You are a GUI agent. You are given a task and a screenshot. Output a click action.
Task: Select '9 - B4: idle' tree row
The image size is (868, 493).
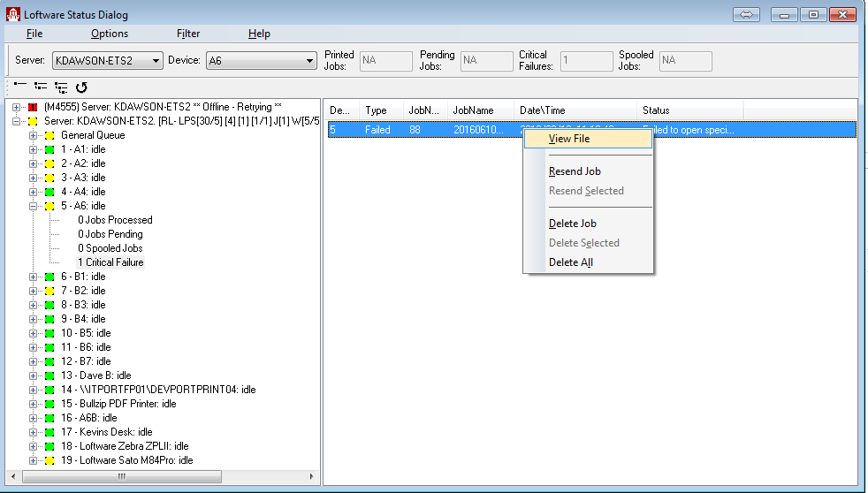coord(83,319)
